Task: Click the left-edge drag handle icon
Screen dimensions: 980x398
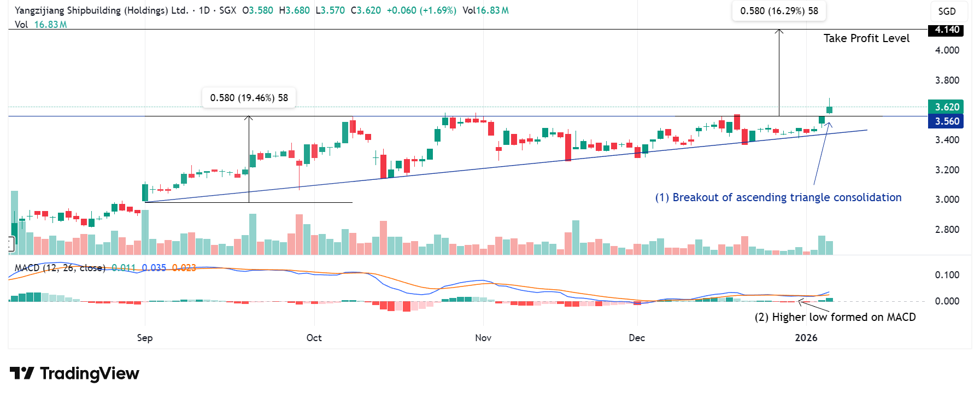Action: tap(10, 244)
